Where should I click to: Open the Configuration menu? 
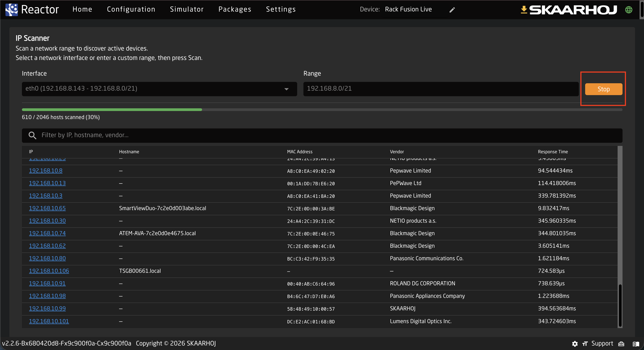coord(131,9)
